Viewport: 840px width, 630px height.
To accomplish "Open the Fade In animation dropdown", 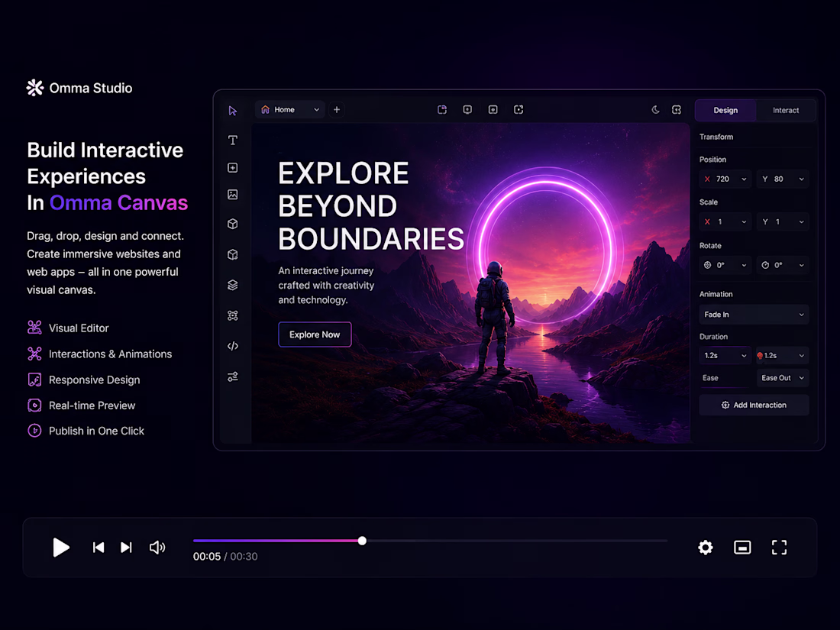I will [x=754, y=315].
